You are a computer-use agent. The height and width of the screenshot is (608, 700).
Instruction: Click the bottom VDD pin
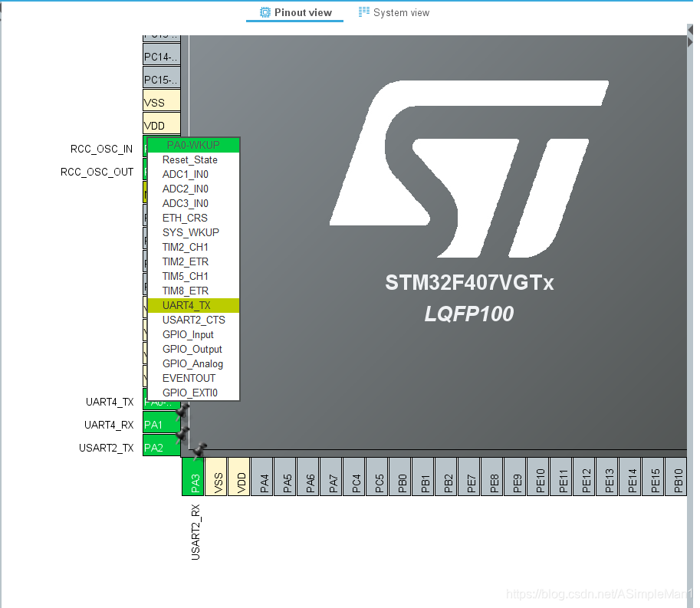click(x=239, y=477)
